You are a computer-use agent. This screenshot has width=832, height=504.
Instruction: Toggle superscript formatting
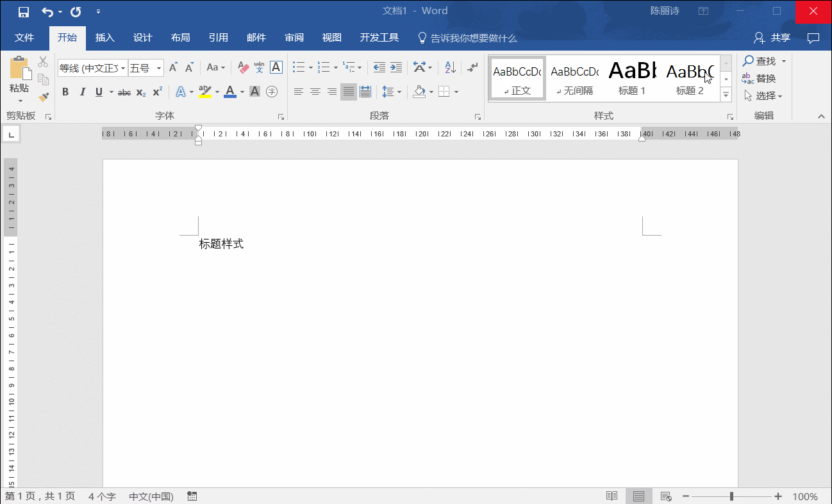pos(158,92)
